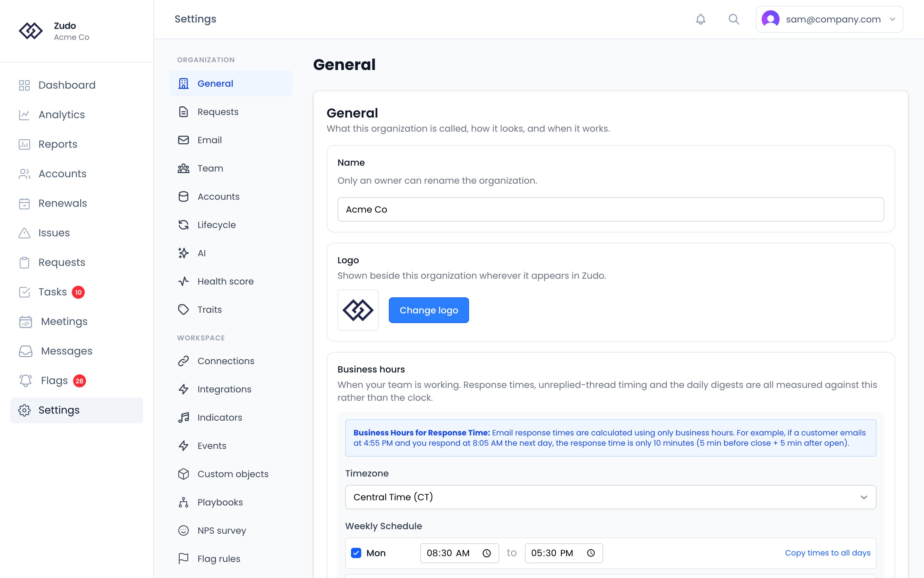The width and height of the screenshot is (924, 578).
Task: Click the Dashboard grid icon
Action: tap(24, 85)
